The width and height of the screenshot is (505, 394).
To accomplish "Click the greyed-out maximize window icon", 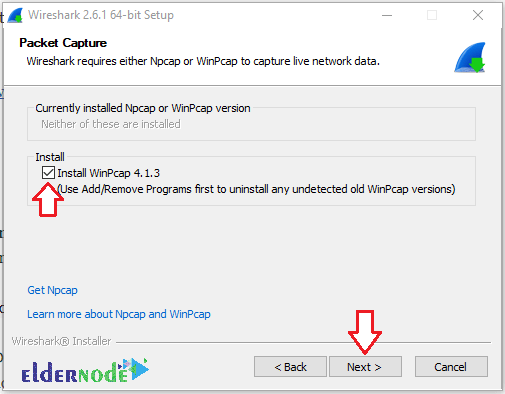I will tap(432, 15).
